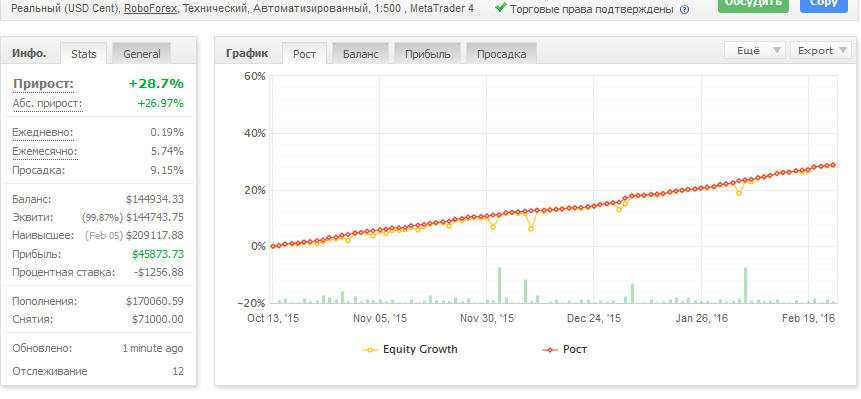Screen dimensions: 861x399
Task: Click the +28.7% growth value
Action: [156, 83]
